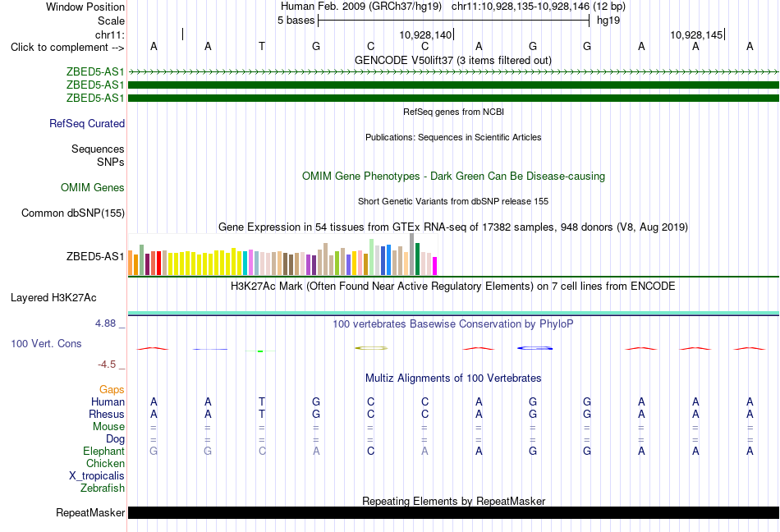
Task: Open the Repeating Elements by RepeatMasker title
Action: click(453, 501)
